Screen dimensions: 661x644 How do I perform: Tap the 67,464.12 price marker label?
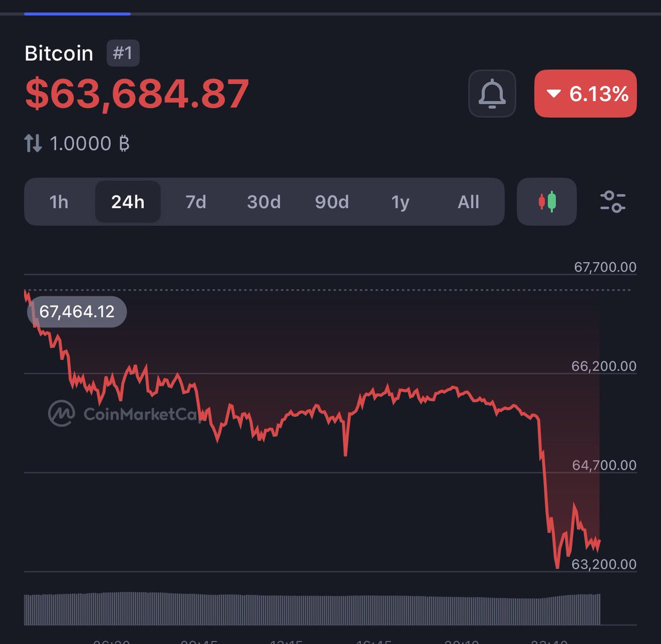click(x=77, y=312)
